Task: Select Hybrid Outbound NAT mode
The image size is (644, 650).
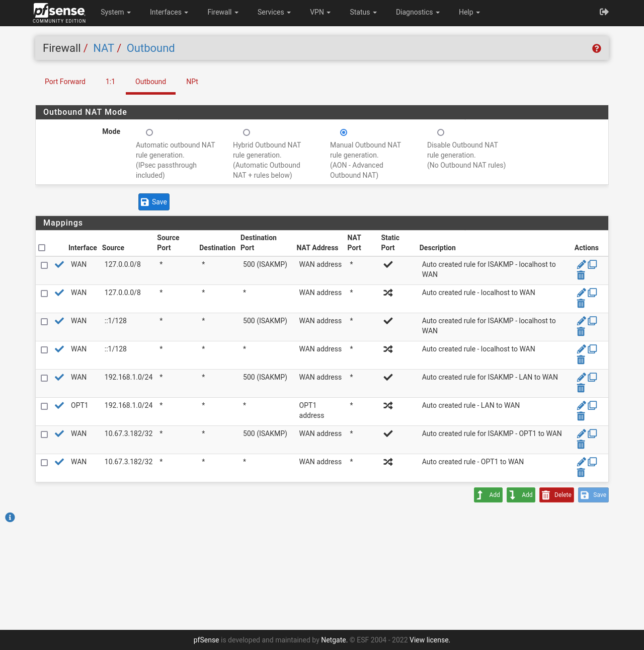Action: (x=247, y=132)
